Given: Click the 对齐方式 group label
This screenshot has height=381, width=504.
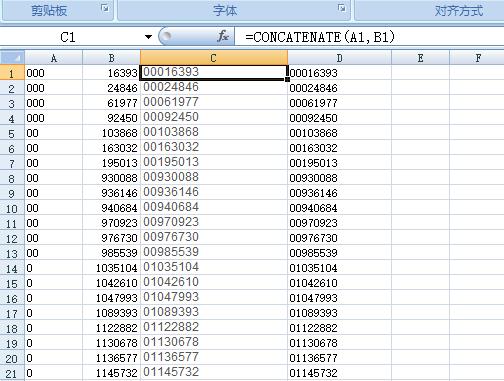Looking at the screenshot, I should tap(459, 11).
